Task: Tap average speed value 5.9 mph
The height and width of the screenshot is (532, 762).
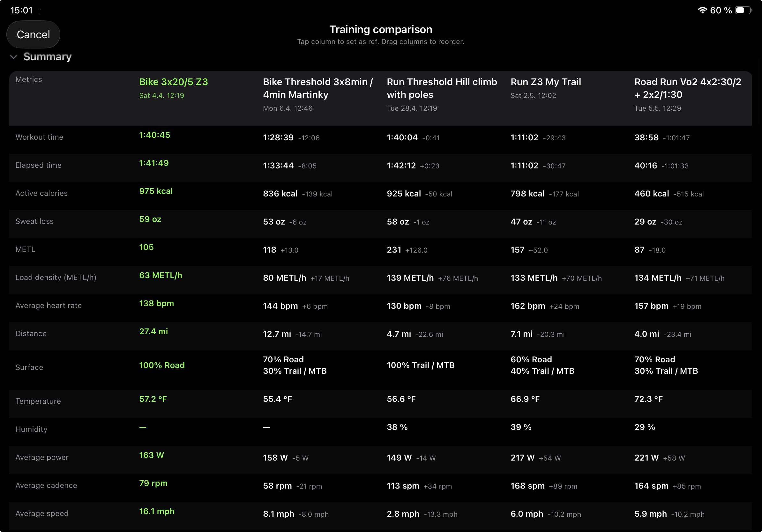Action: pos(651,514)
